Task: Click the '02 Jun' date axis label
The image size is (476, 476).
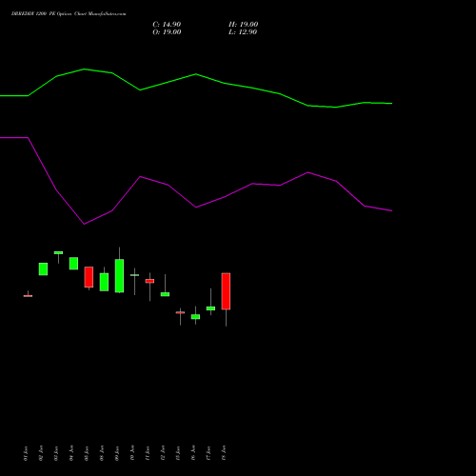Action: coord(41,453)
